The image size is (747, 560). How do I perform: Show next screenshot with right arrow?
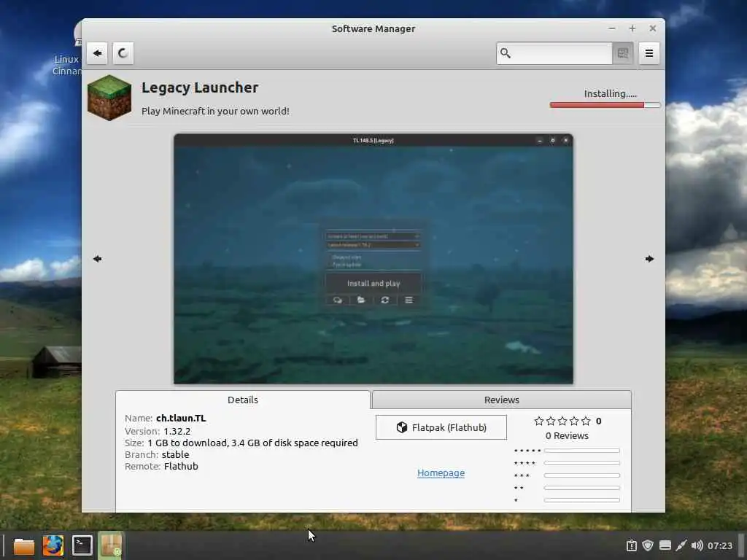coord(649,259)
